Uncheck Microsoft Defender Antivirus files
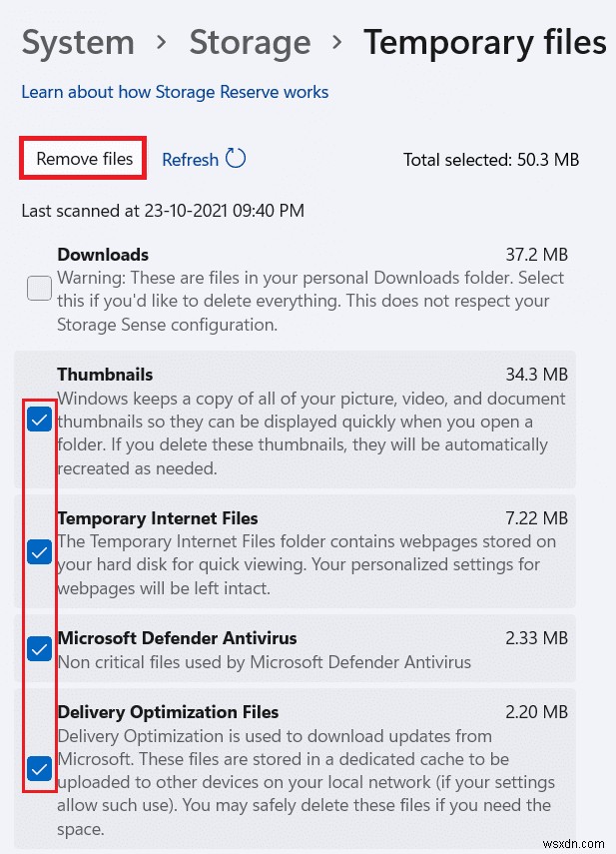The width and height of the screenshot is (616, 854). coord(39,648)
